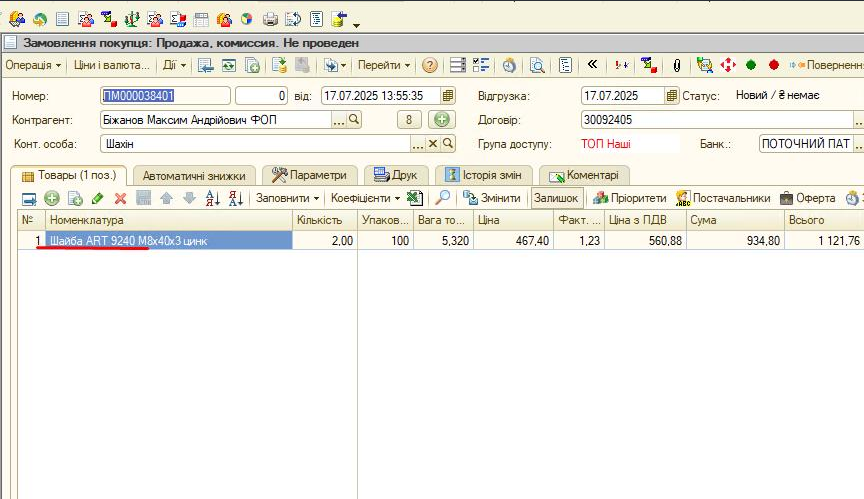864x499 pixels.
Task: Click the double left chevron icon
Action: [x=592, y=64]
